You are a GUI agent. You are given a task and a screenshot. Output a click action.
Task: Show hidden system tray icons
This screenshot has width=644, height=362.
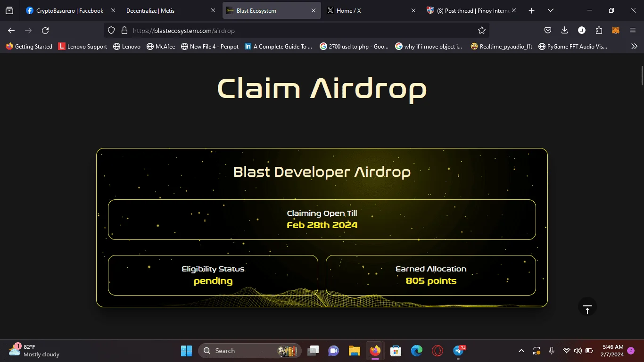coord(521,351)
